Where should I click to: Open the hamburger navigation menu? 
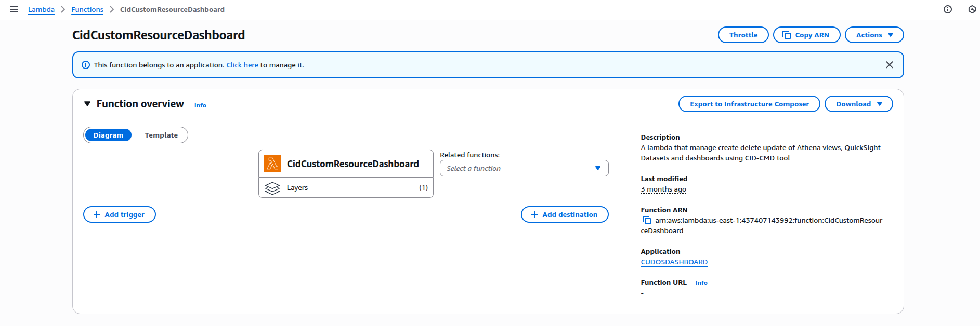coord(14,9)
